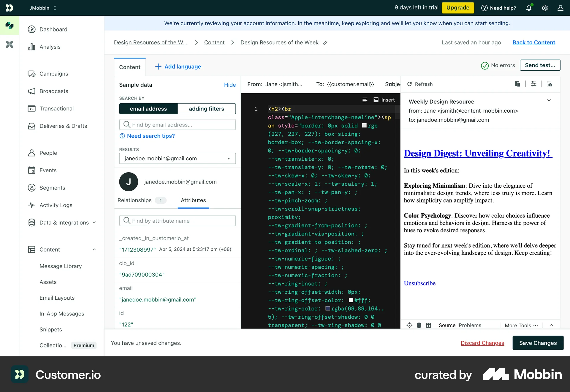This screenshot has height=392, width=570.
Task: Expand the Weekly Design Resource header details
Action: coord(549,100)
